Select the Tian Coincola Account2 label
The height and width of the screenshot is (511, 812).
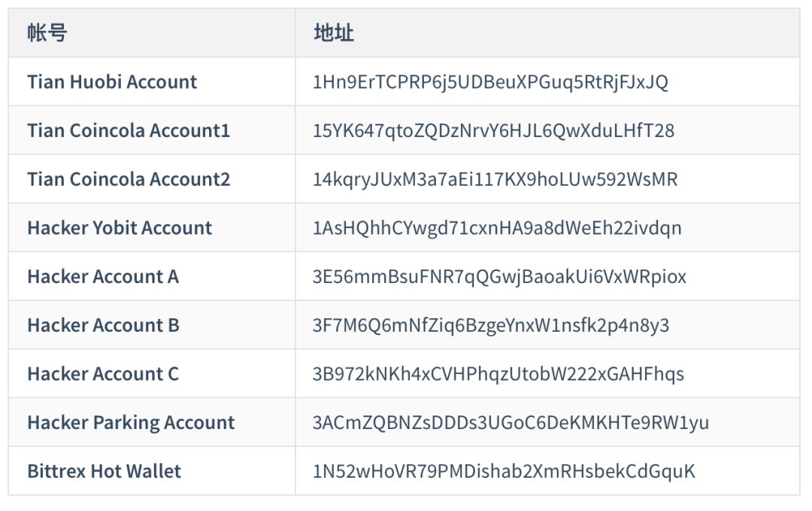click(129, 179)
